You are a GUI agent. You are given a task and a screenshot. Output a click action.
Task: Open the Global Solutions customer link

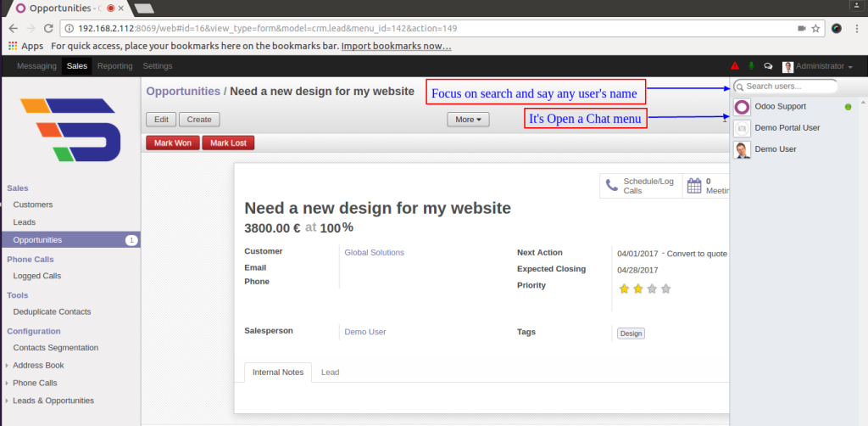tap(374, 253)
